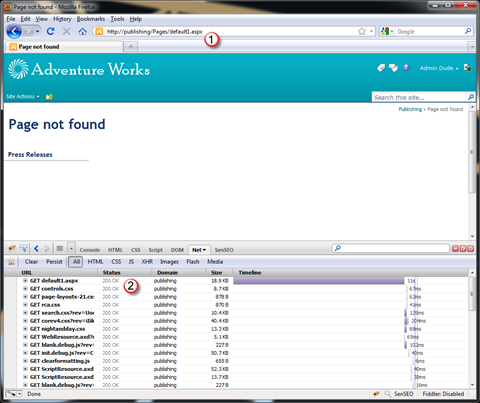The image size is (480, 403).
Task: Click the site identity icon beside the URL
Action: 99,32
